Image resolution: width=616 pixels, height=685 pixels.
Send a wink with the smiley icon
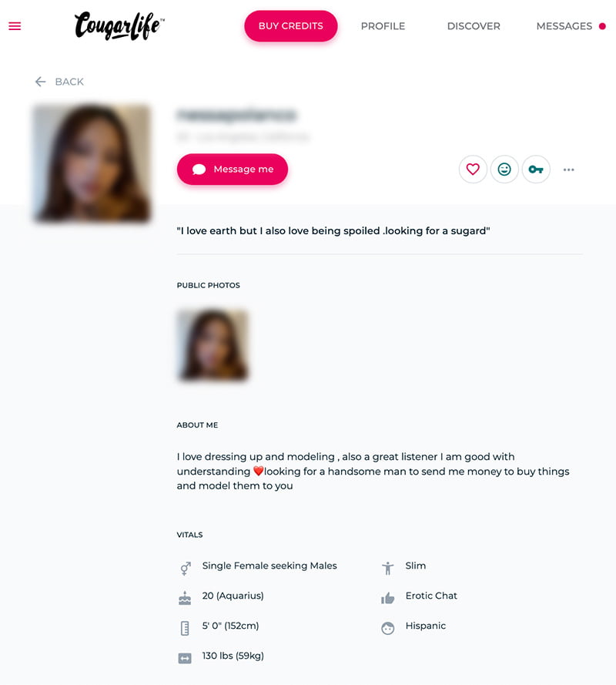click(504, 169)
